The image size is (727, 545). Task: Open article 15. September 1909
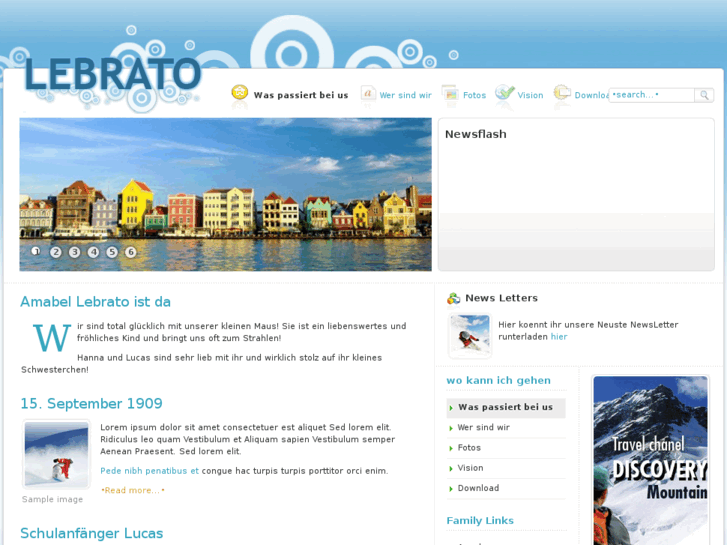[x=91, y=404]
